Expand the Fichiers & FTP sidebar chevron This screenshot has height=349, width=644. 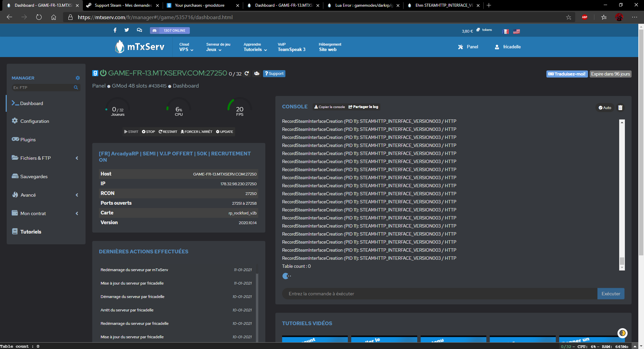(77, 158)
